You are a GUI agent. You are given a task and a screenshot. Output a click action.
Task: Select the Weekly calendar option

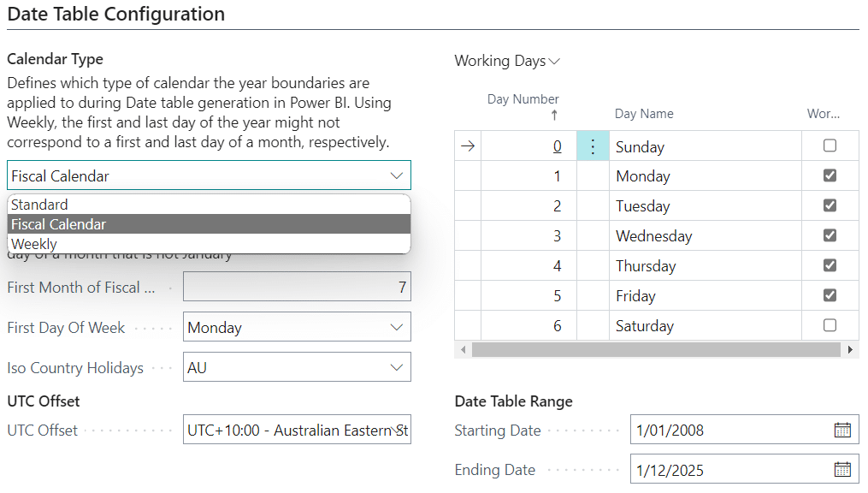[209, 244]
